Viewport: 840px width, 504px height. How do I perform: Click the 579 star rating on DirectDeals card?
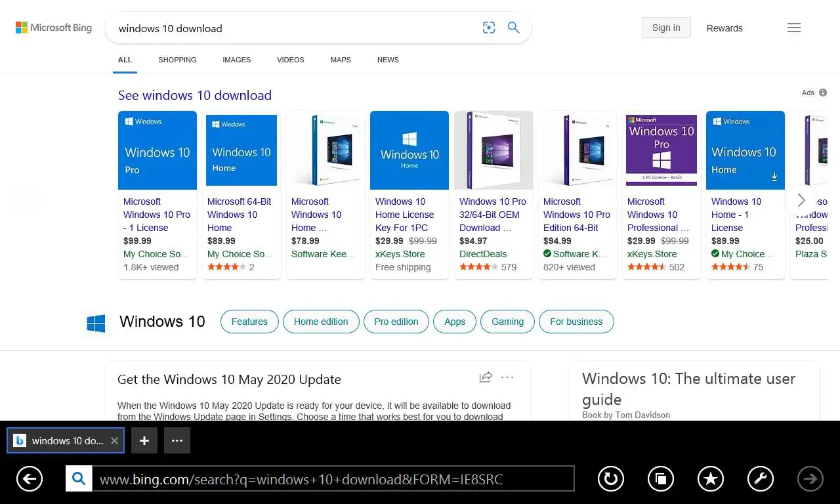pyautogui.click(x=488, y=267)
